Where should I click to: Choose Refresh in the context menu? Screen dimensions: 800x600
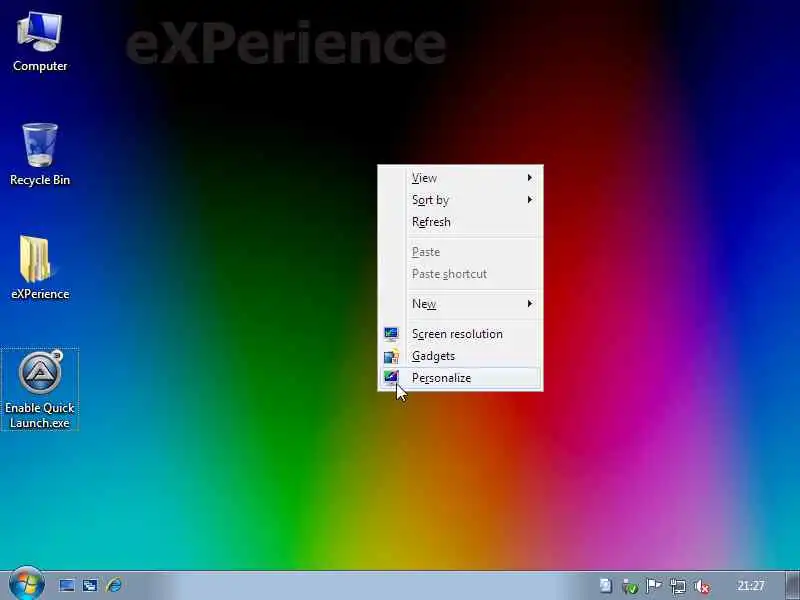(x=460, y=222)
